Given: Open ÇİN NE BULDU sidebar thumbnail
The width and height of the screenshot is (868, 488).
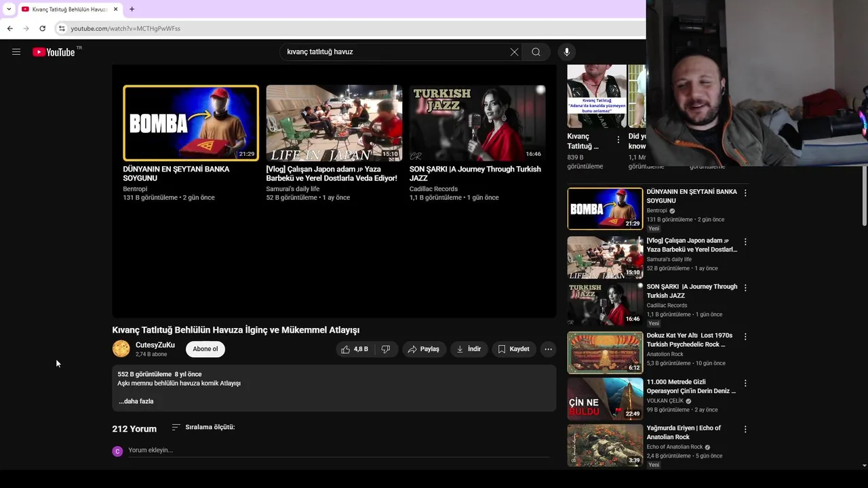Looking at the screenshot, I should [x=605, y=399].
